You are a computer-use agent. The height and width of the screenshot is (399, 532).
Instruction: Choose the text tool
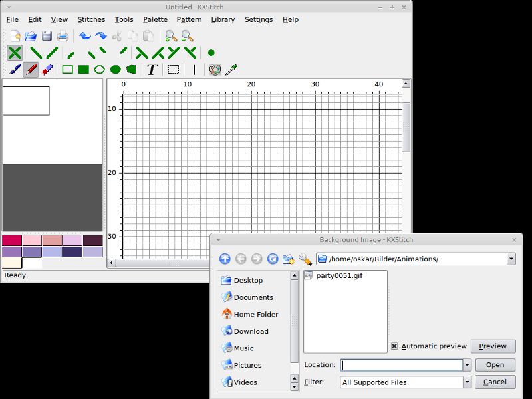tap(152, 70)
